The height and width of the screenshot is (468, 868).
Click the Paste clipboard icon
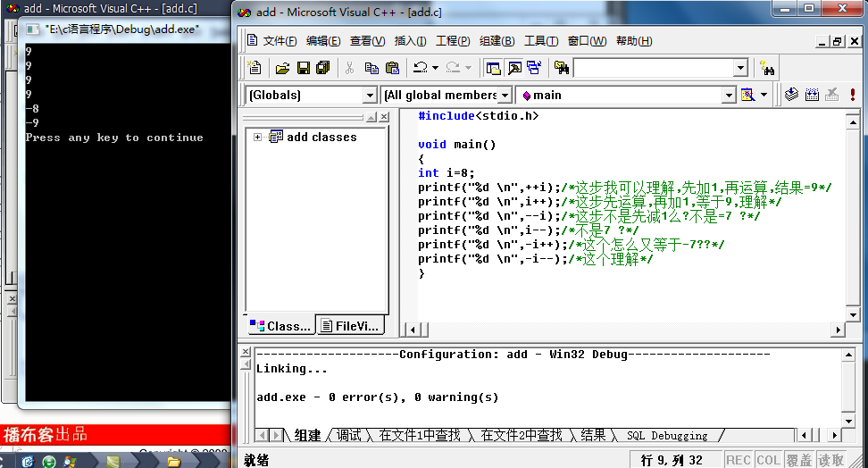(393, 68)
